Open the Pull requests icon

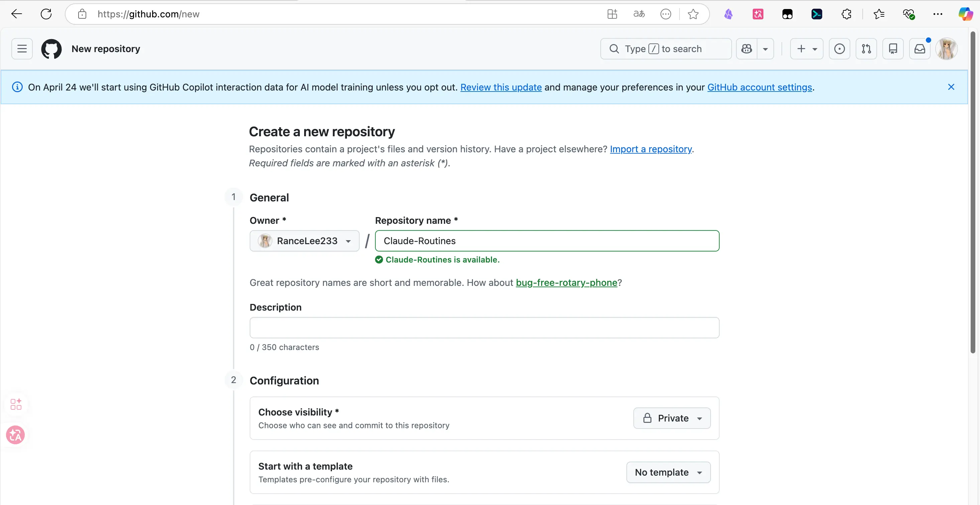[x=866, y=49]
